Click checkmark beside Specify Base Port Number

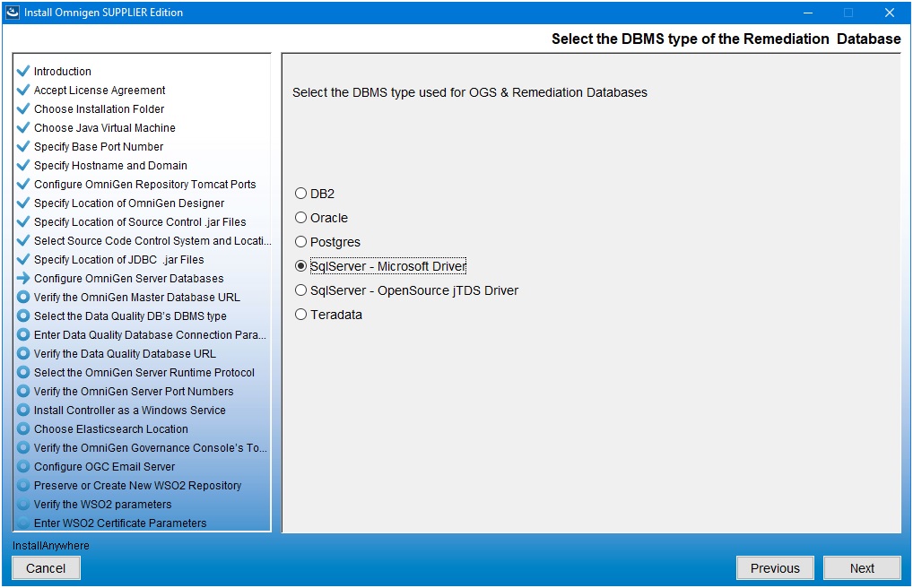23,146
